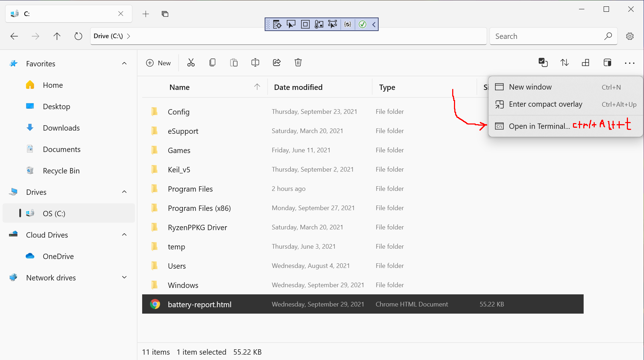
Task: Open Desktop in sidebar
Action: [x=69, y=106]
